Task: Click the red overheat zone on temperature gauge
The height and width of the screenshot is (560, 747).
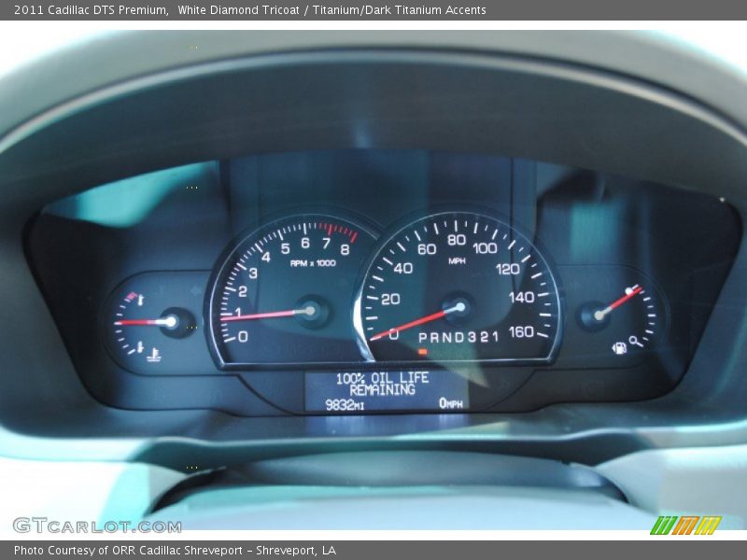Action: click(132, 296)
